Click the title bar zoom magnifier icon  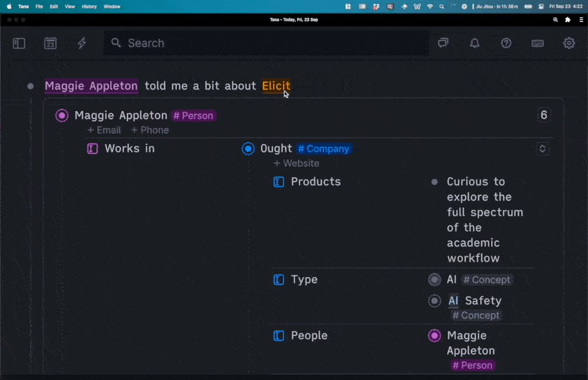[x=556, y=20]
